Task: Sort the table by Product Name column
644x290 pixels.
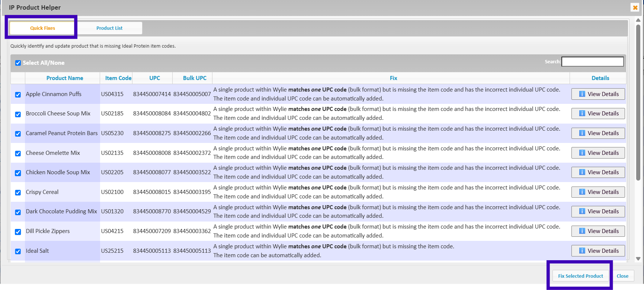Action: pos(65,78)
